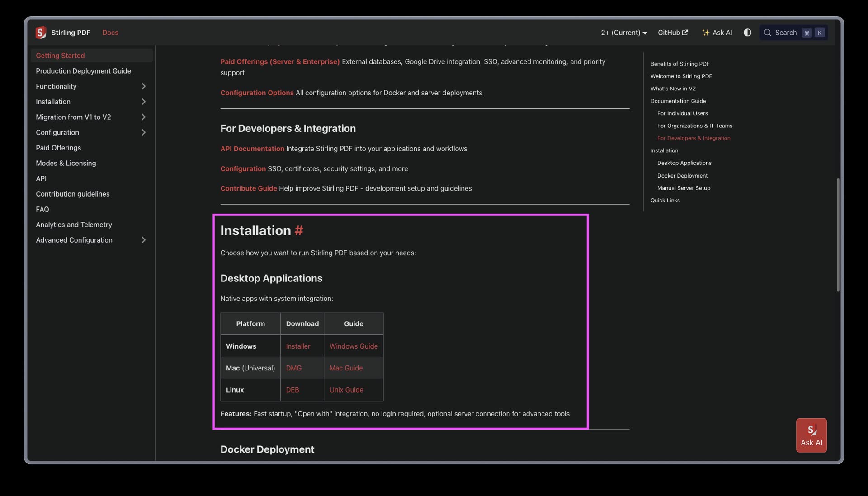Click the Paid Offerings (Server & Enterprise) link
This screenshot has height=496, width=868.
pyautogui.click(x=280, y=61)
